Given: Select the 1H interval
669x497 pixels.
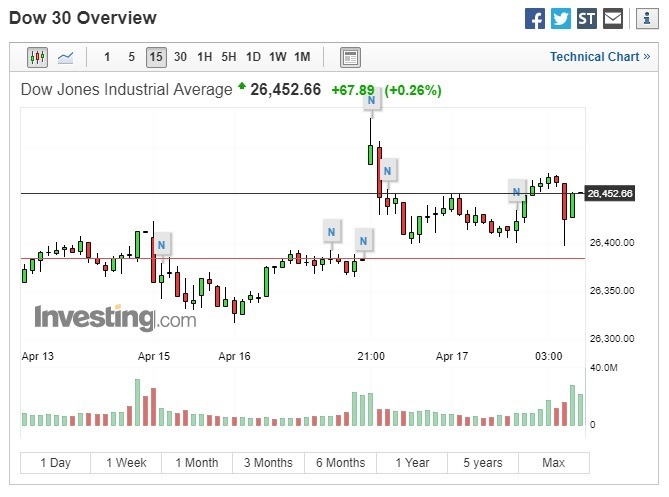Looking at the screenshot, I should click(204, 57).
